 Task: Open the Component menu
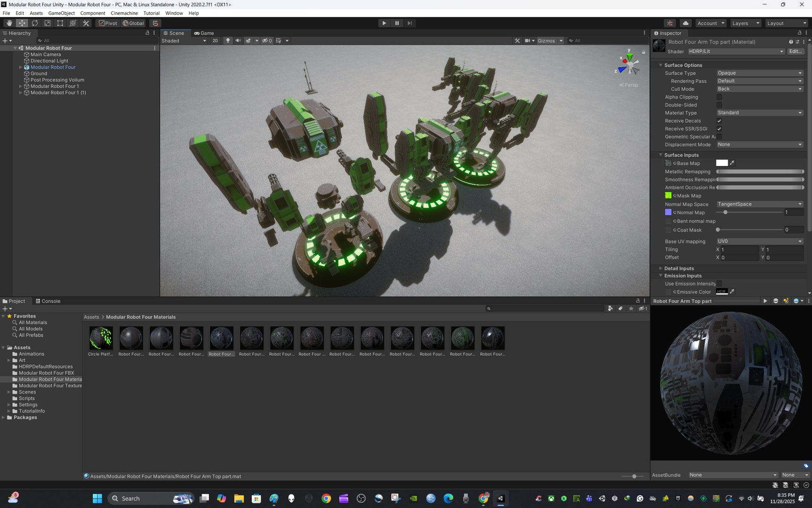pos(93,13)
